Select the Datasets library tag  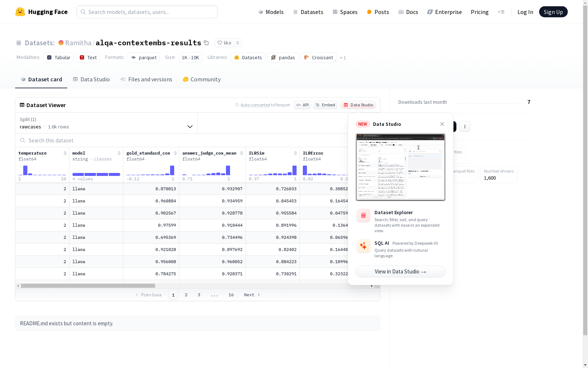coord(248,57)
